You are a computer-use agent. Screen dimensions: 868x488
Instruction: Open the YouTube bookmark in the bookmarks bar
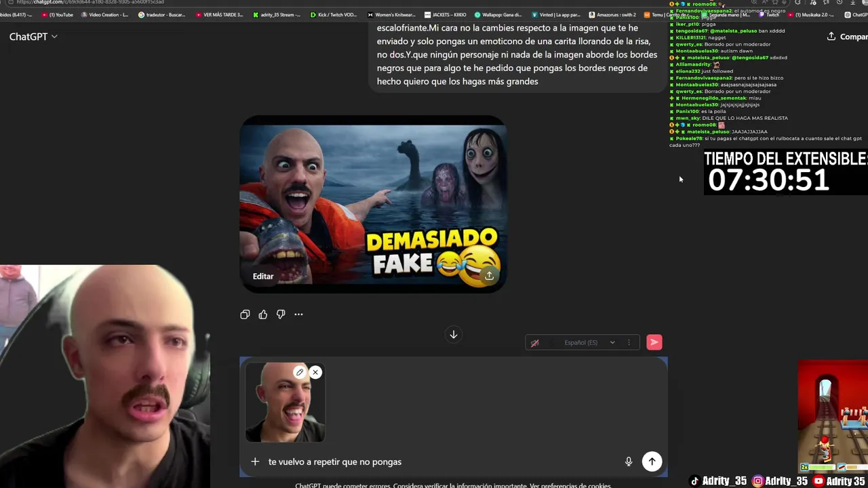click(58, 14)
